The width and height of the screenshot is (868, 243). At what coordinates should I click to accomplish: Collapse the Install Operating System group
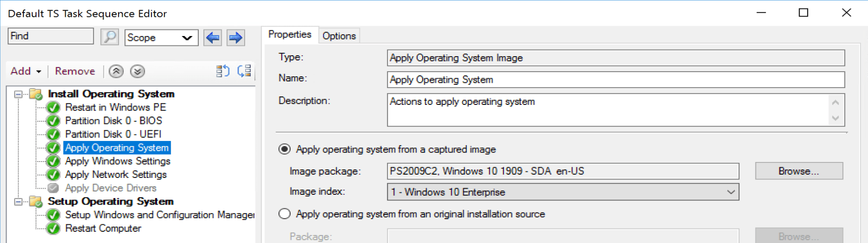[x=18, y=94]
